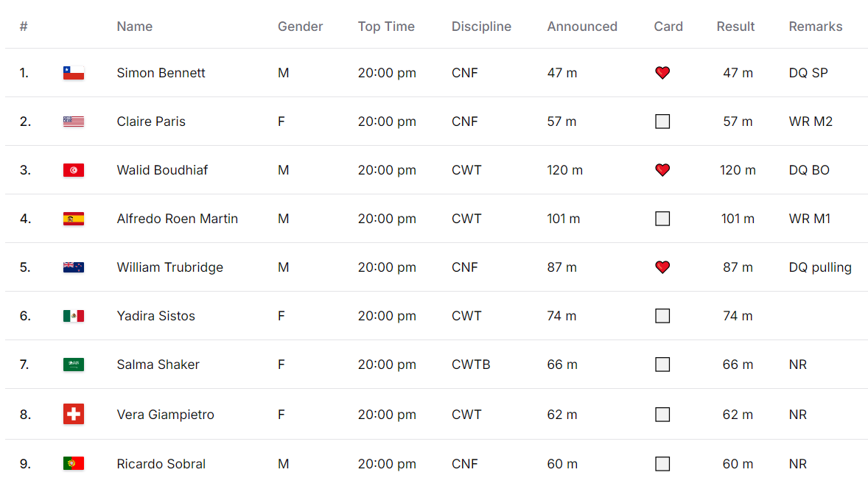
Task: Click the Result column header
Action: coord(735,27)
